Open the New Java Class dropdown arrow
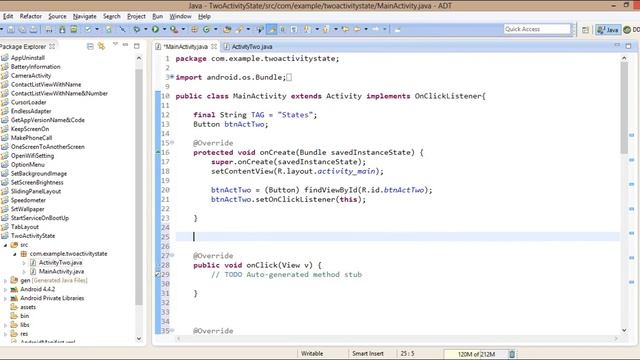Image resolution: width=640 pixels, height=360 pixels. pos(215,29)
